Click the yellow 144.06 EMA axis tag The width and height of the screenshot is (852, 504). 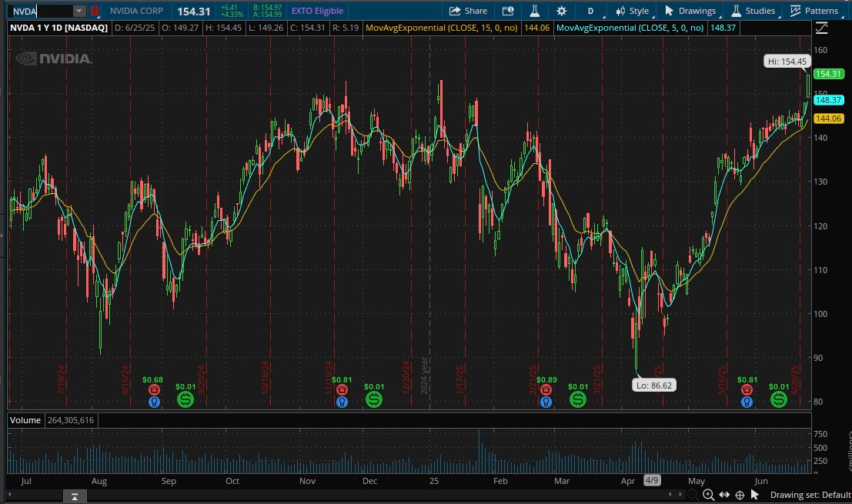coord(828,118)
